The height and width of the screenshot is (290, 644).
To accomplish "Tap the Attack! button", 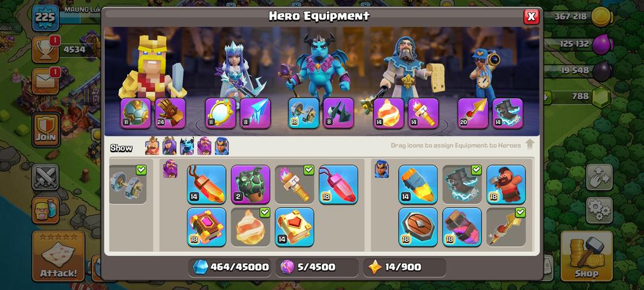I will (58, 256).
